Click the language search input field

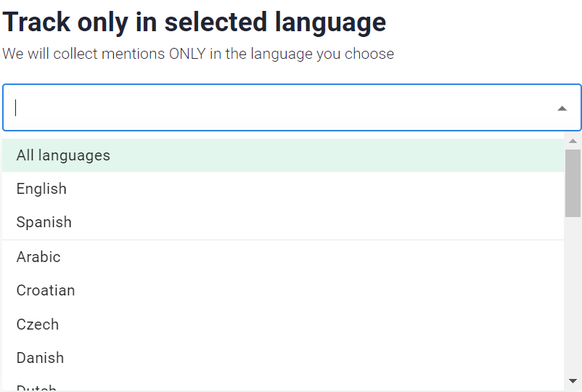coord(283,108)
